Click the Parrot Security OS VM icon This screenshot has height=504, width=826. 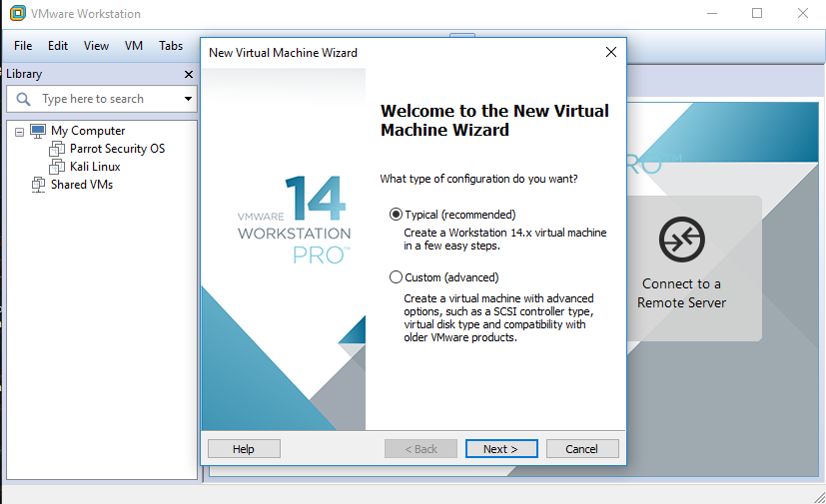57,149
